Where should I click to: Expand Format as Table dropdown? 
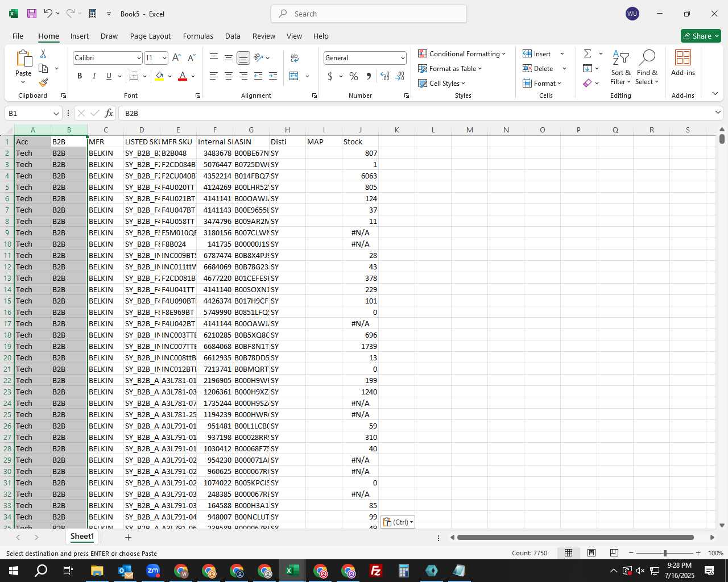point(450,68)
